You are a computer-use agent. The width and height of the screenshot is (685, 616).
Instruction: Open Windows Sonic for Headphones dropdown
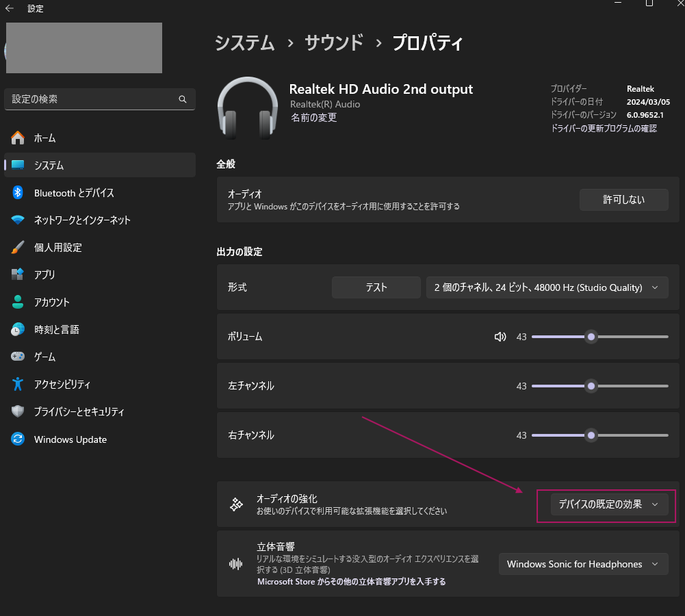pos(584,564)
